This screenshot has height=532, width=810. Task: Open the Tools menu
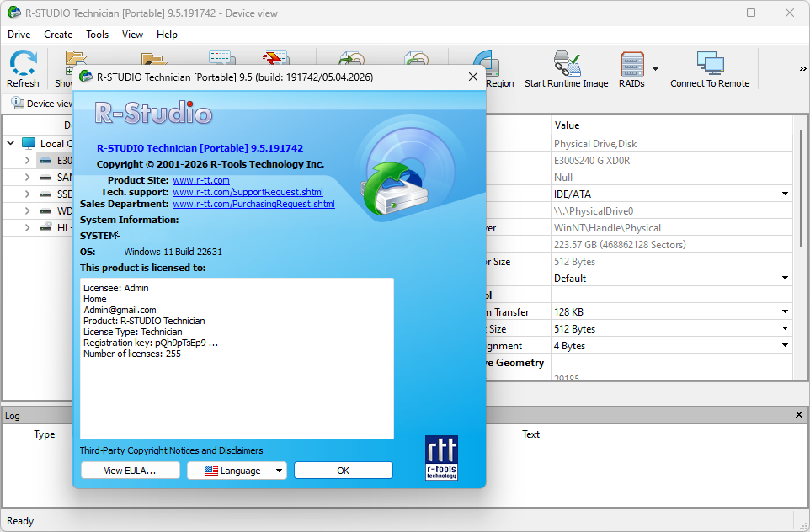tap(97, 34)
